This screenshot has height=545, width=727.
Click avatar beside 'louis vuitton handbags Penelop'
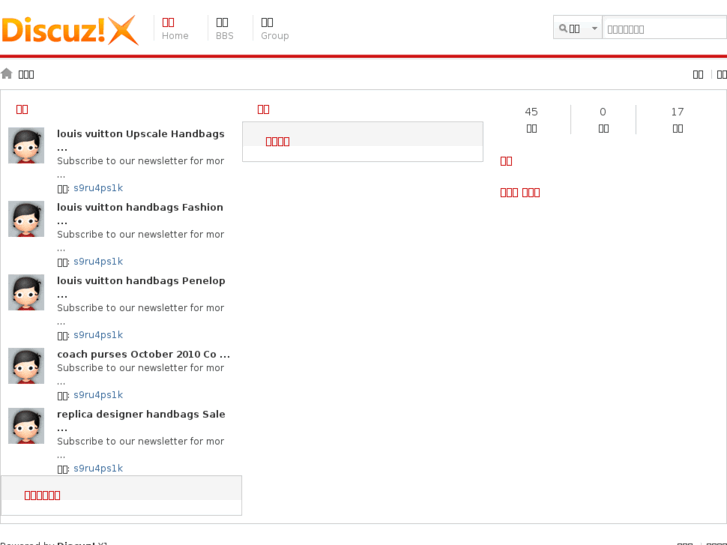[x=26, y=292]
